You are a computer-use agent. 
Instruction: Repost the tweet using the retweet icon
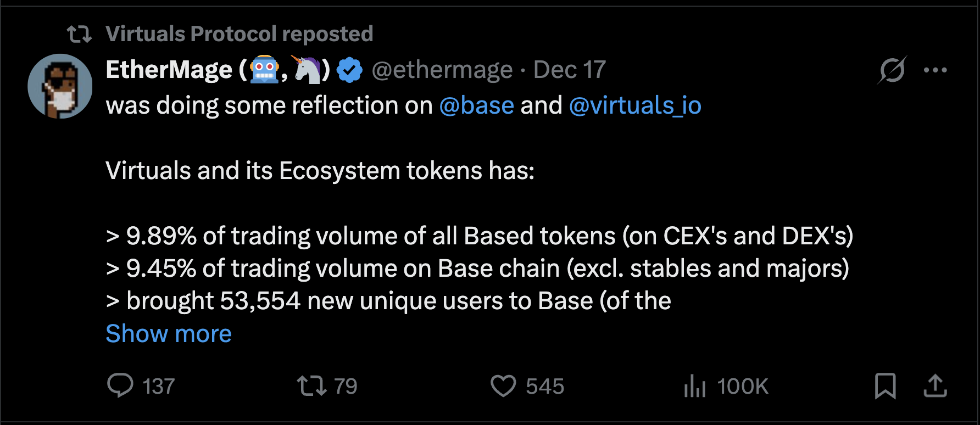(311, 385)
